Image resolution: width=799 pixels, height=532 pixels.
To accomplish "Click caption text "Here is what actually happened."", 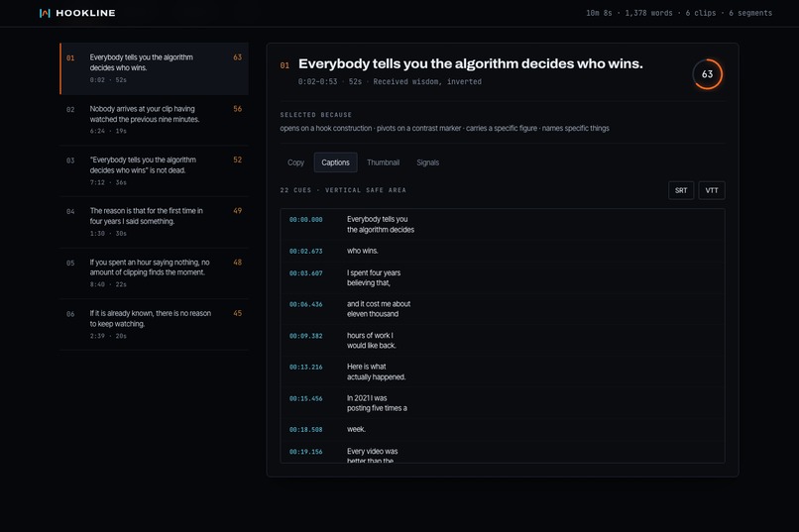I will click(x=376, y=372).
